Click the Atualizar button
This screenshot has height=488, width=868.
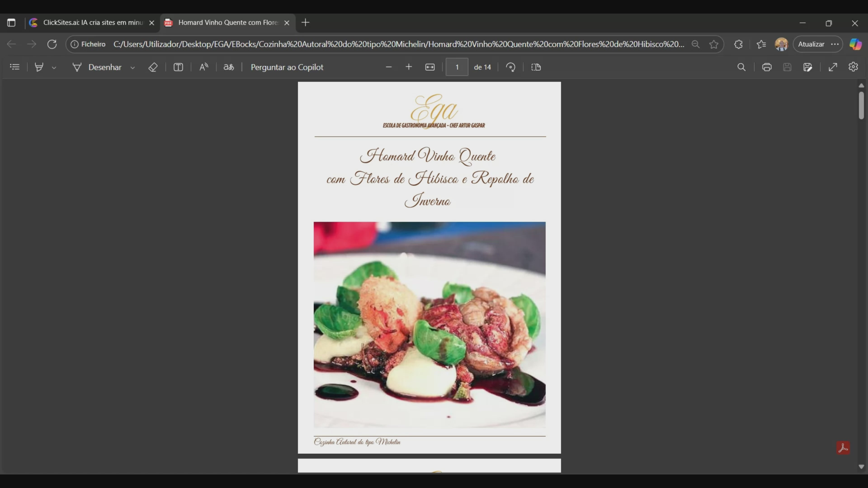[x=811, y=44]
